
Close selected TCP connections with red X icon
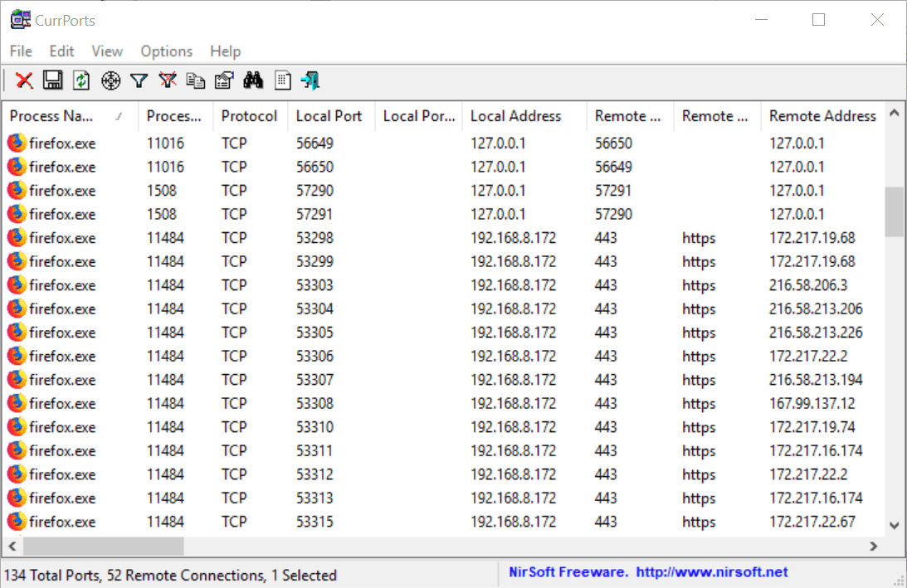(24, 80)
